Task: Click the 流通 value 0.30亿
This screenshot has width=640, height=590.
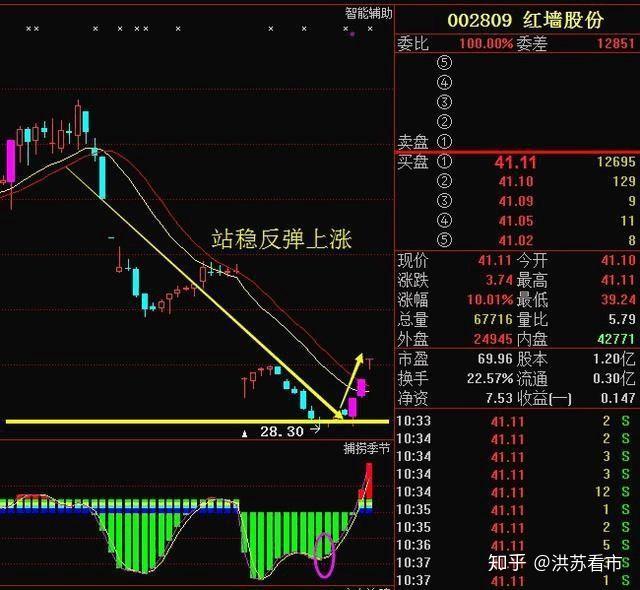Action: point(614,378)
